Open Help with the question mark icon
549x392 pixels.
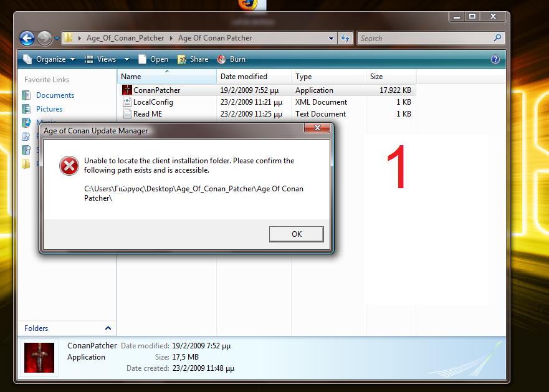[495, 59]
